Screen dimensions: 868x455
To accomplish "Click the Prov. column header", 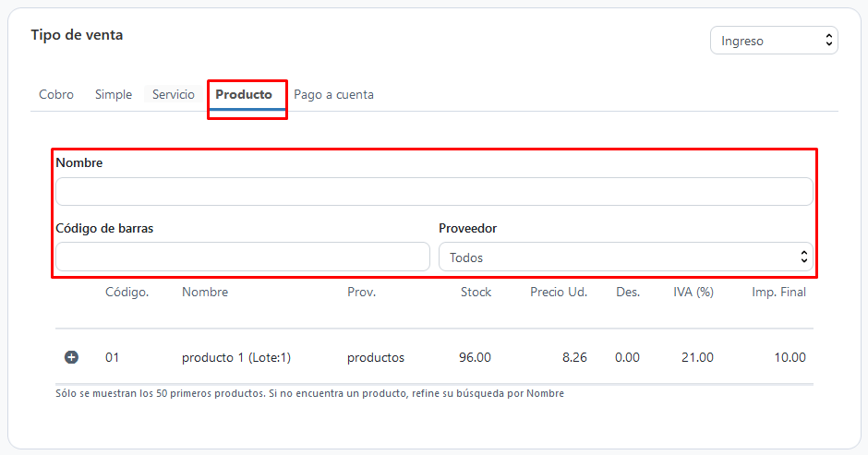I will coord(361,292).
